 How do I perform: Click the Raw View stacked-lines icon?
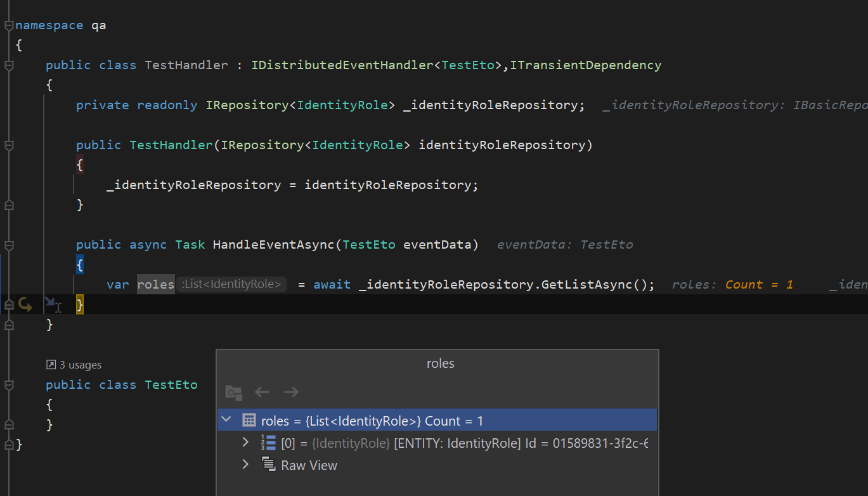click(x=268, y=465)
